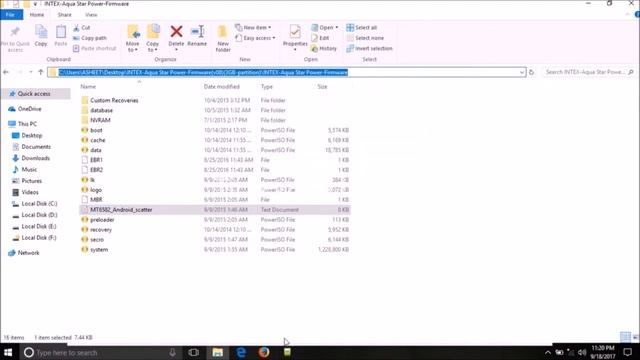
Task: Open the Easy access dropdown
Action: pos(255,38)
